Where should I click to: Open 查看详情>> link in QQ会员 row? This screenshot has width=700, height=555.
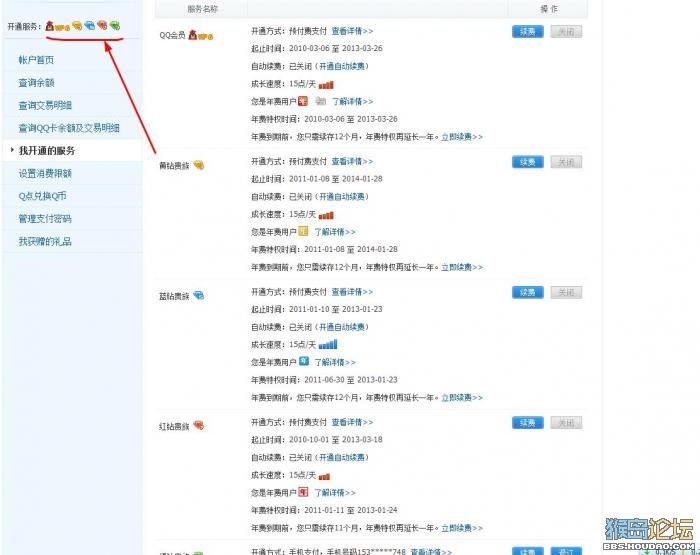point(352,31)
